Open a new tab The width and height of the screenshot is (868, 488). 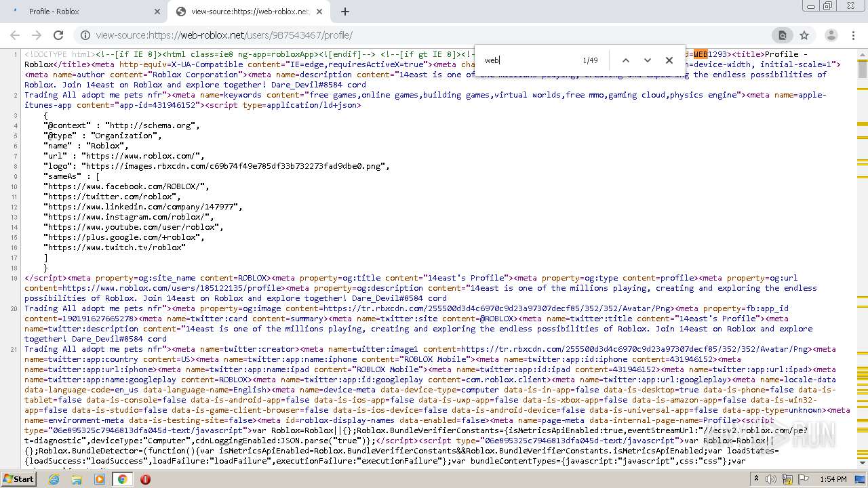pos(345,12)
